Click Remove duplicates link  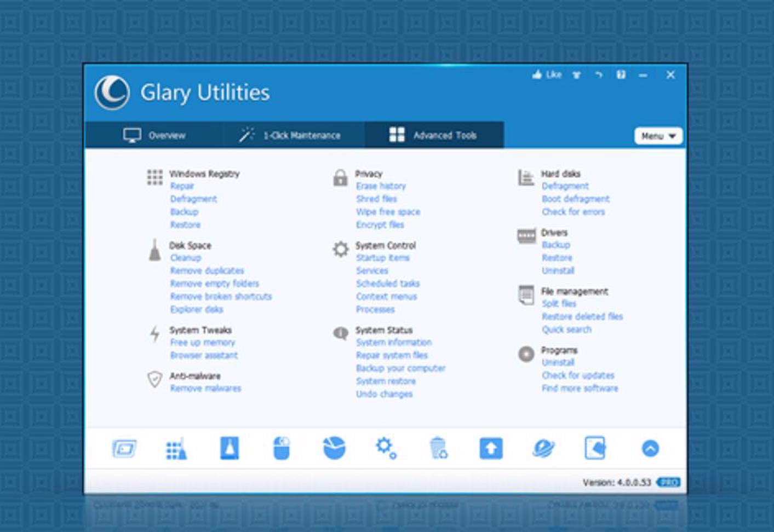click(207, 271)
